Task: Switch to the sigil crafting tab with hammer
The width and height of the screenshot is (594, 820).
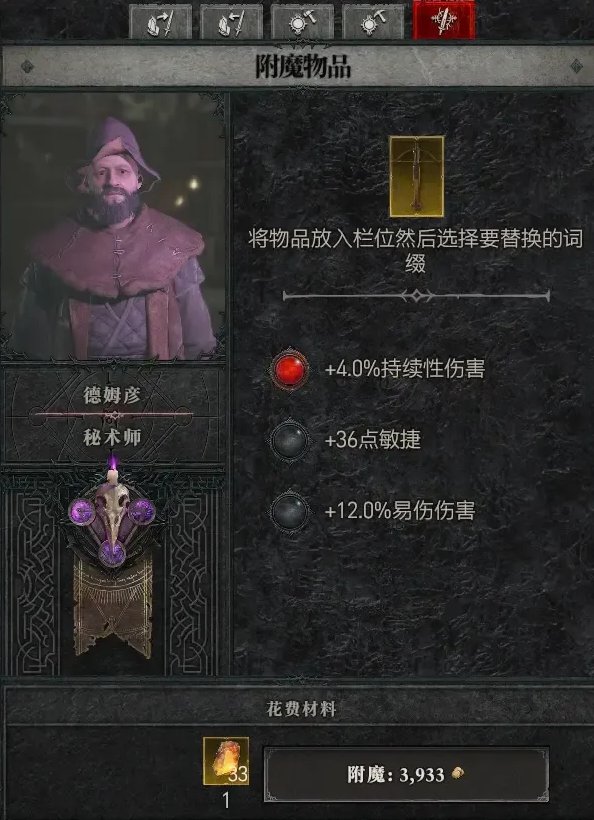Action: [x=302, y=22]
